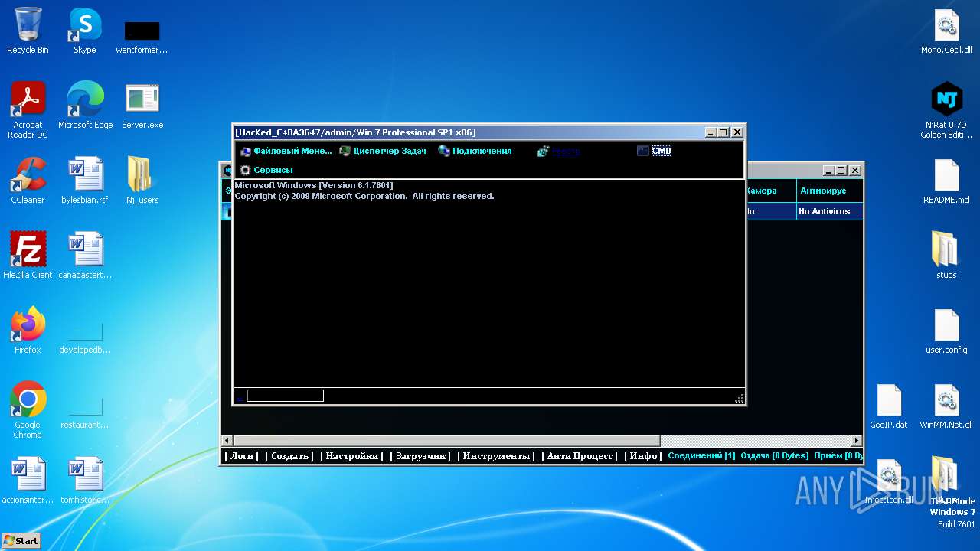Screen dimensions: 980x551
Task: Select the restaurant desktop file
Action: pos(85,413)
